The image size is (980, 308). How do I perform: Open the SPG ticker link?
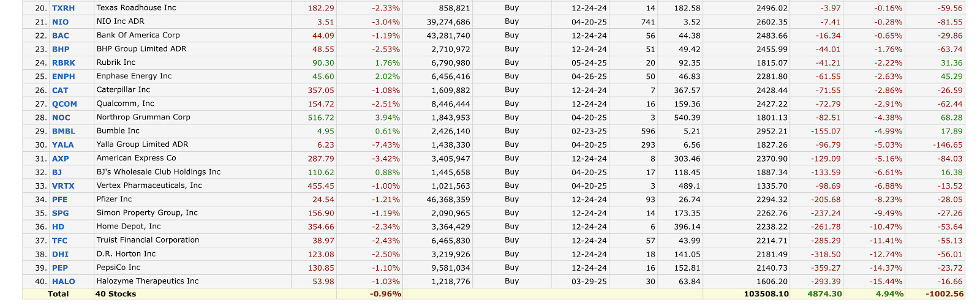(61, 213)
